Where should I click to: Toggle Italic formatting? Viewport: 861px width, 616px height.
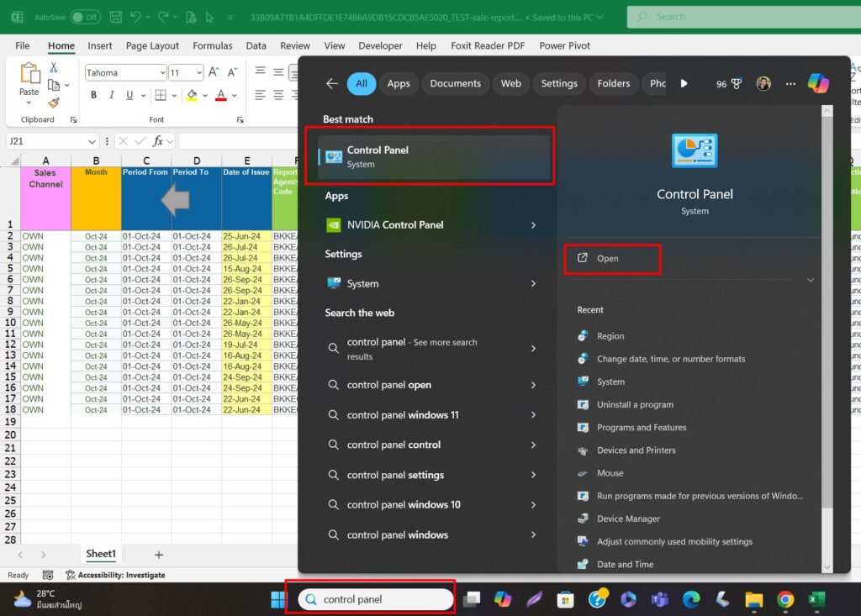coord(112,95)
